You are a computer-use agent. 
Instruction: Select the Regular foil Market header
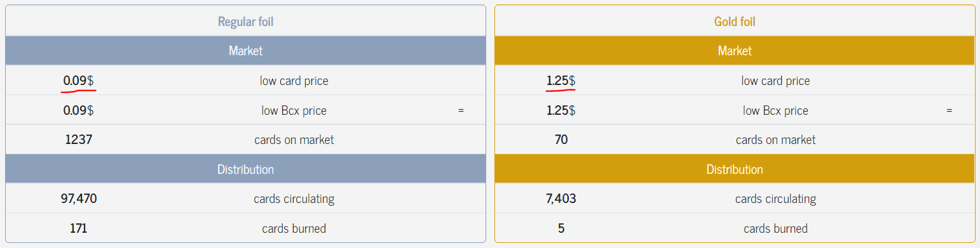click(245, 51)
